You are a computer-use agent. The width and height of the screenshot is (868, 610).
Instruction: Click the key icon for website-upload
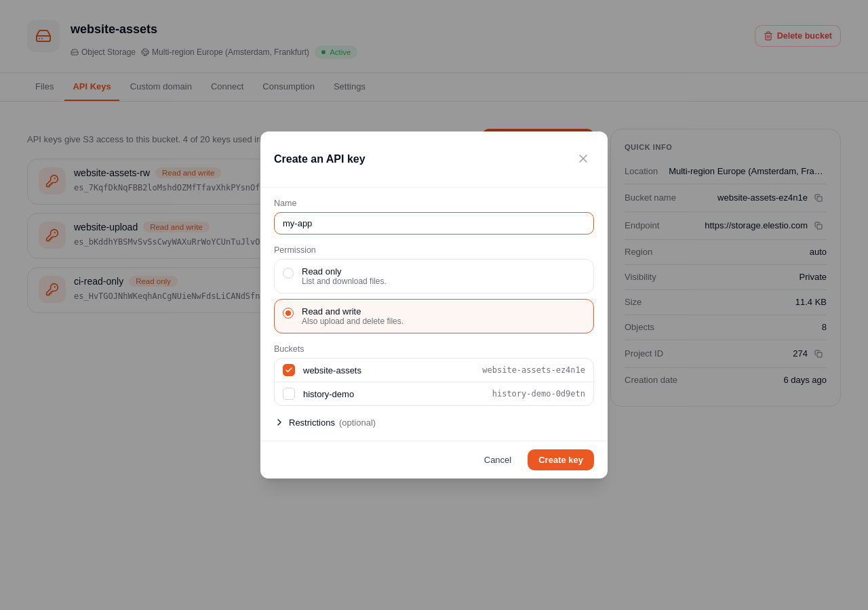52,235
